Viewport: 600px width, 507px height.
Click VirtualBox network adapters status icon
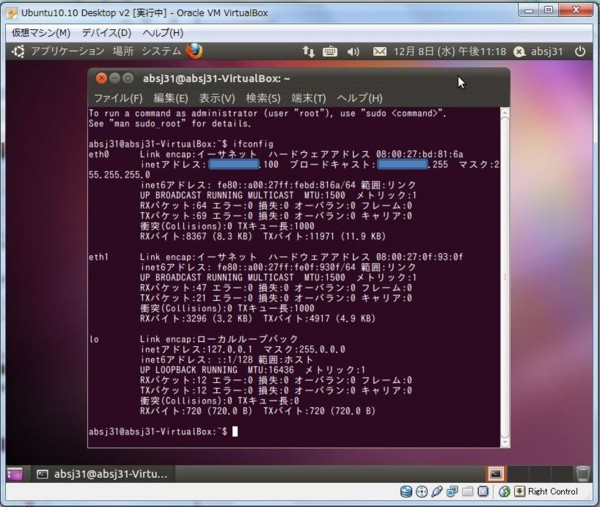tap(452, 492)
